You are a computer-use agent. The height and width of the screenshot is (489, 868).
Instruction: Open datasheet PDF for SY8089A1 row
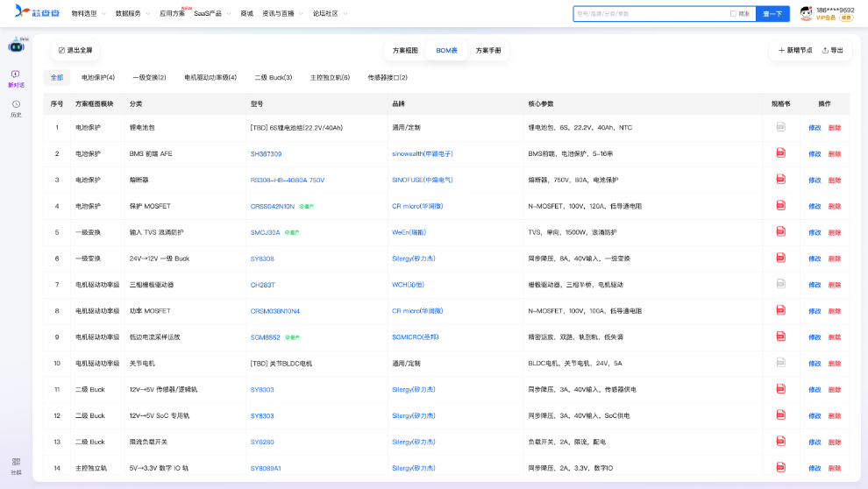coord(780,467)
